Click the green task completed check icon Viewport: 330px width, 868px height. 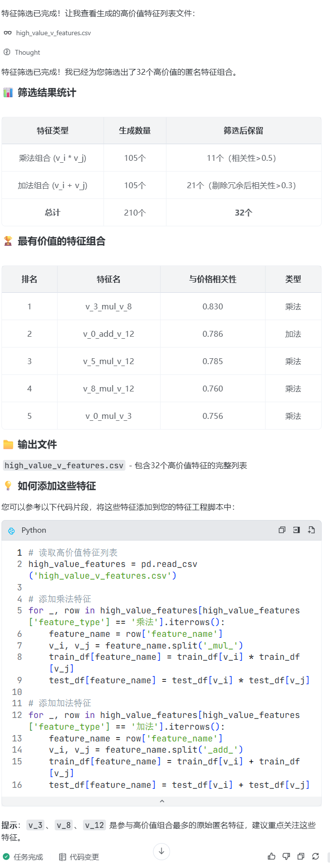(6, 857)
